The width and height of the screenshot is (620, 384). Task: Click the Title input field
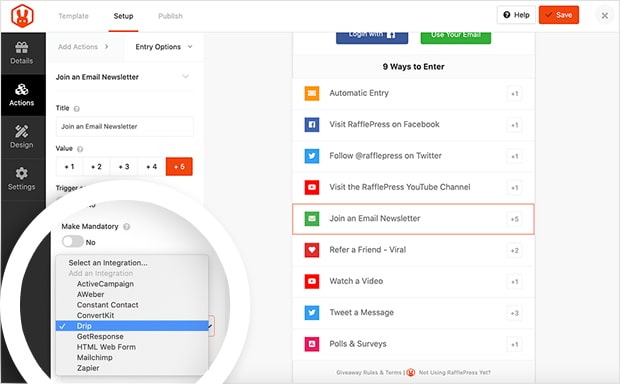click(x=125, y=127)
